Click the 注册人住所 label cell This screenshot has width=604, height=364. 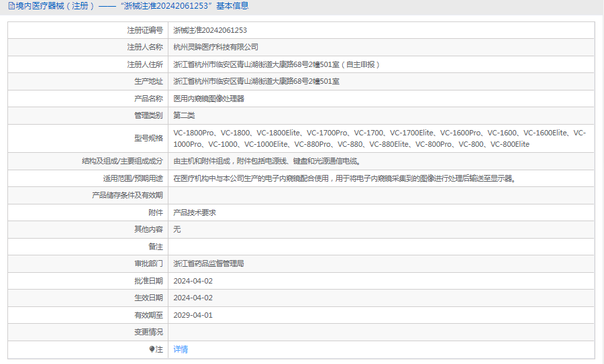click(88, 64)
